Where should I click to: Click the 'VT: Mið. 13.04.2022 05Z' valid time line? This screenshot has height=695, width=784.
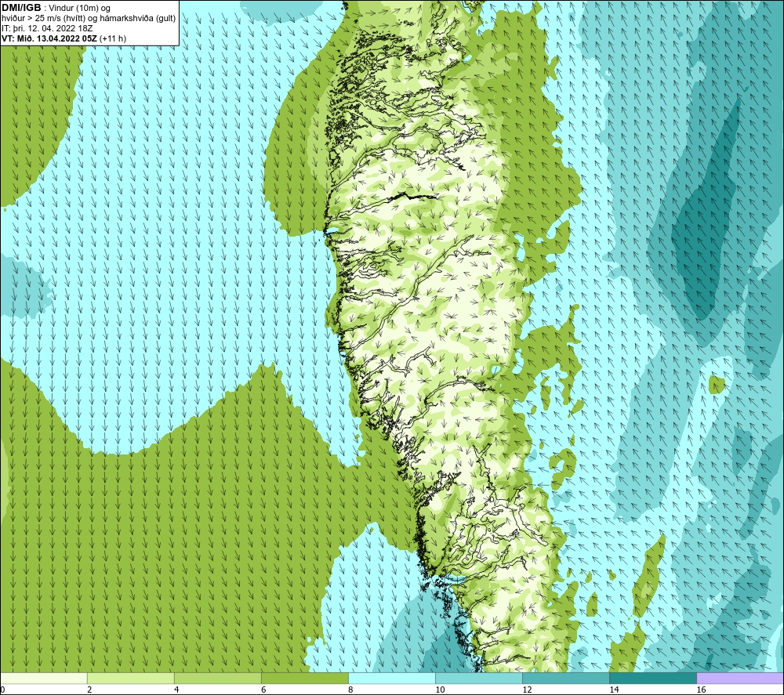click(x=64, y=38)
